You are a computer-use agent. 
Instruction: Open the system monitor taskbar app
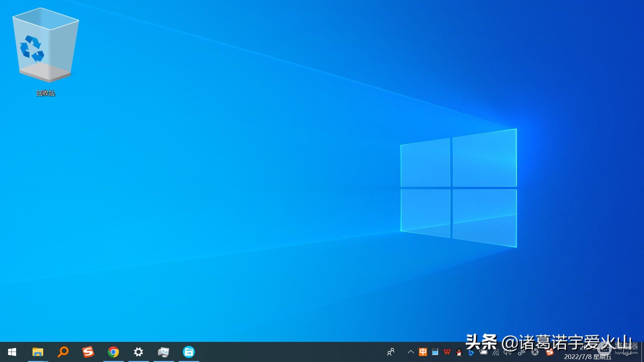tap(164, 352)
